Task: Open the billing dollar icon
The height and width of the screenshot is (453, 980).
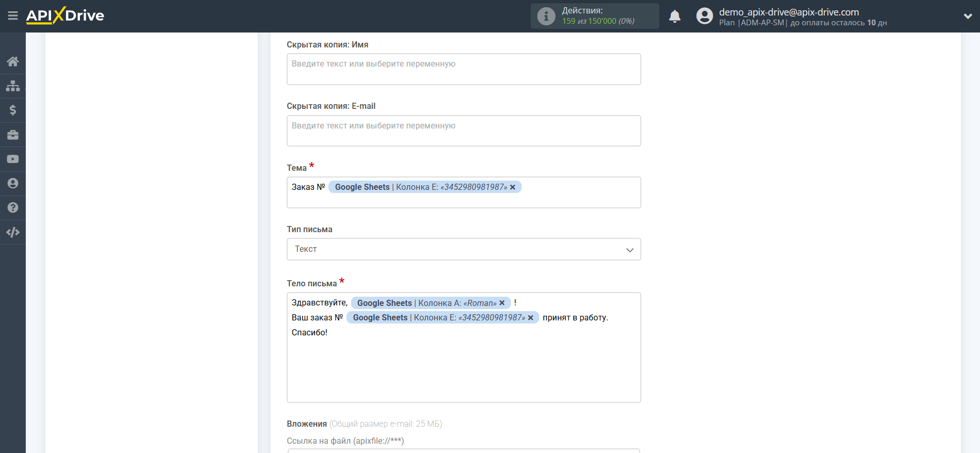Action: 13,110
